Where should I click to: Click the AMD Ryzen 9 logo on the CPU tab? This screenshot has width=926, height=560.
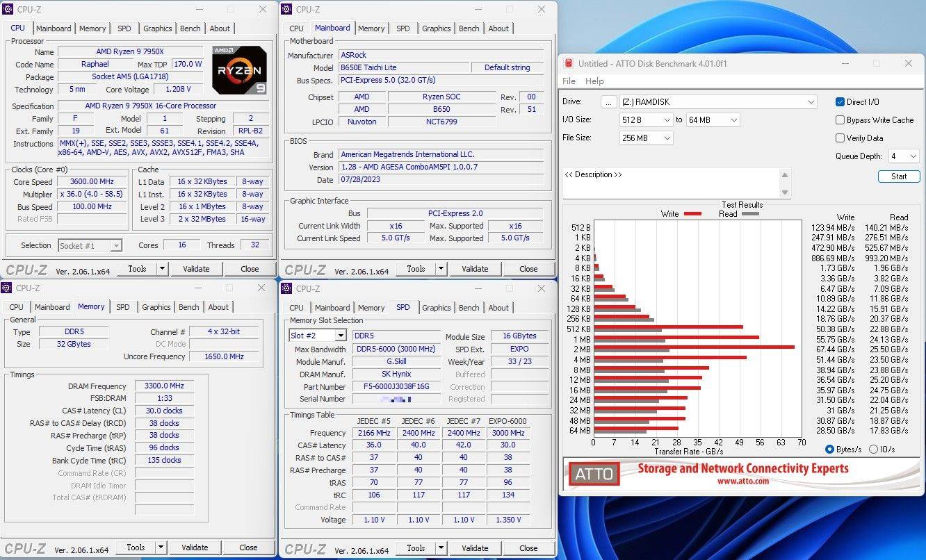coord(239,70)
